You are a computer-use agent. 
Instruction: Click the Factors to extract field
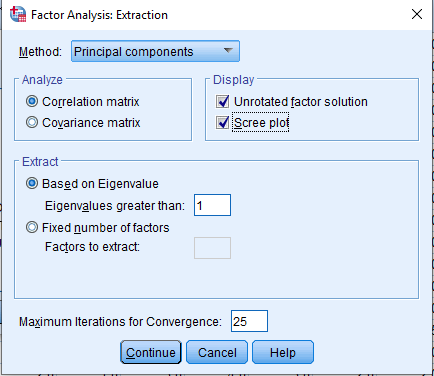pyautogui.click(x=212, y=248)
